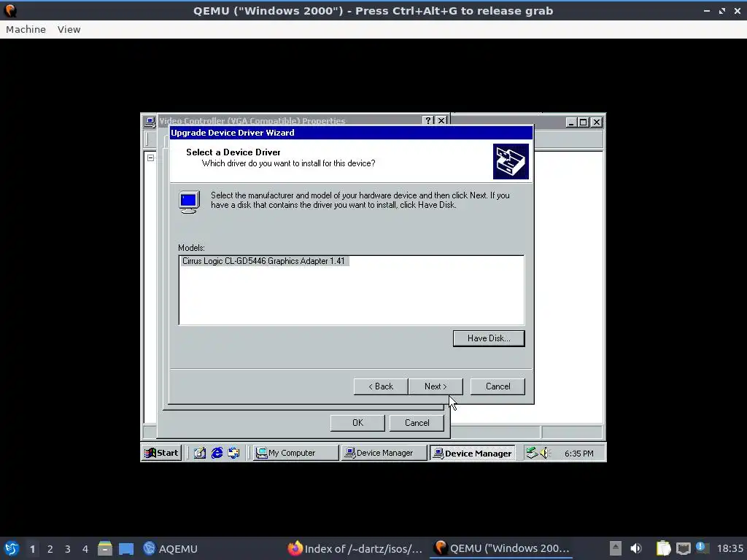This screenshot has width=747, height=560.
Task: Click OK in Video Controller Properties dialog
Action: (x=357, y=422)
